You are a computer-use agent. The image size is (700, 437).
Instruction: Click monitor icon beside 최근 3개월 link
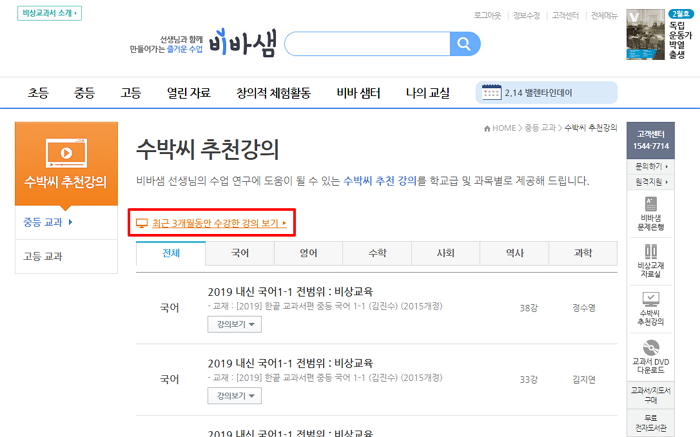pyautogui.click(x=142, y=223)
